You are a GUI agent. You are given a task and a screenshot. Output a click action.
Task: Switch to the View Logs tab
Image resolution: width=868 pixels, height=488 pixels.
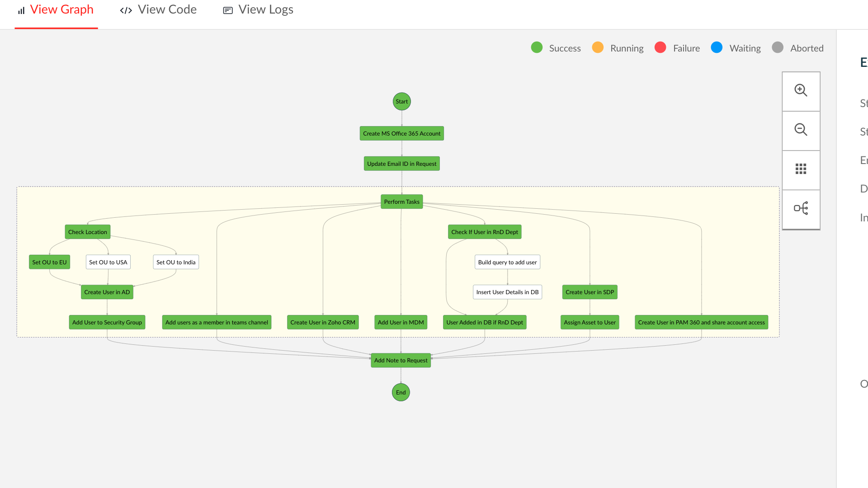pos(266,9)
